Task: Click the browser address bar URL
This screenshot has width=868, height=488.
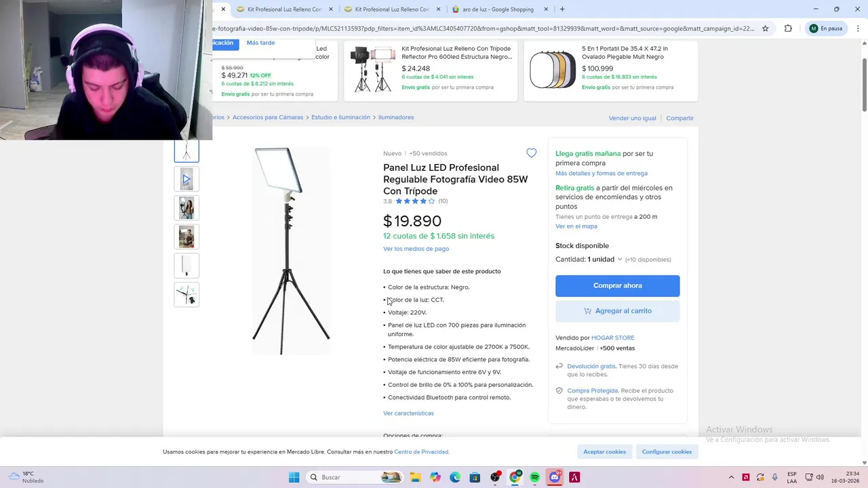Action: [x=484, y=28]
